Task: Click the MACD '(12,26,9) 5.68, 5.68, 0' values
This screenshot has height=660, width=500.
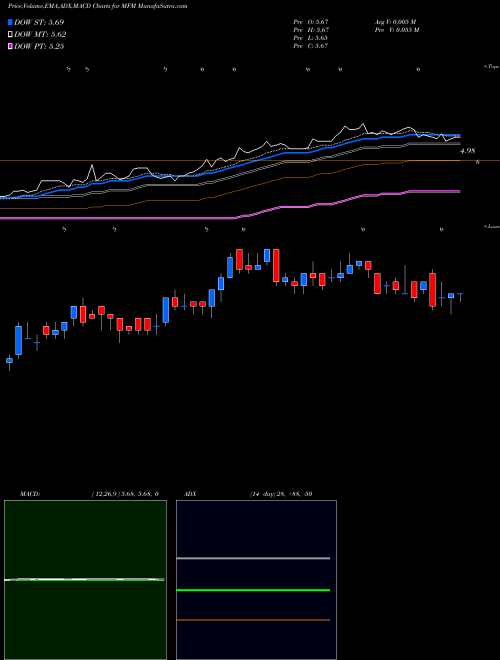Action: point(125,494)
